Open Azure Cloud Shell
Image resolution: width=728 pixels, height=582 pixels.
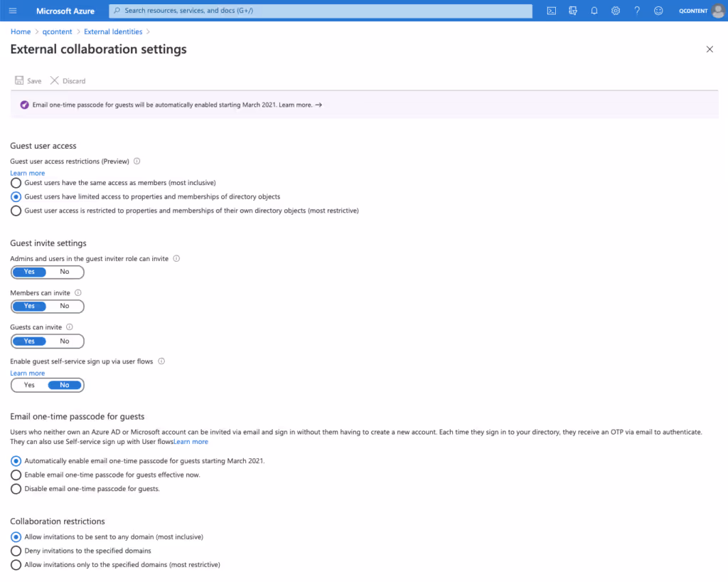[551, 11]
